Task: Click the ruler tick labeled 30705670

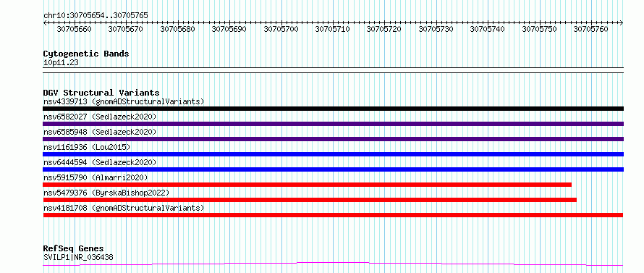Action: click(126, 29)
